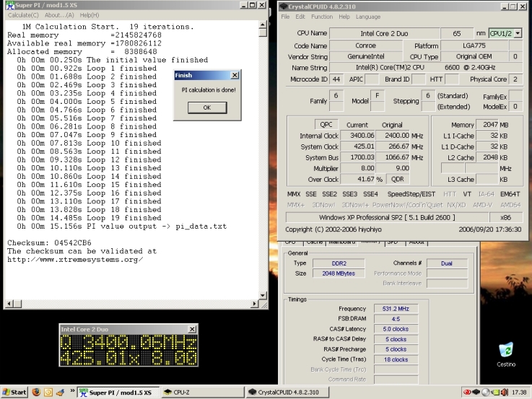Click Memory value 2047 MB

click(487, 125)
